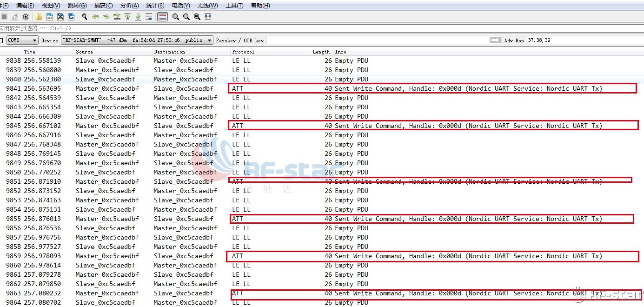
Task: Select ATT packet 9863 at 257.080232
Action: 322,293
